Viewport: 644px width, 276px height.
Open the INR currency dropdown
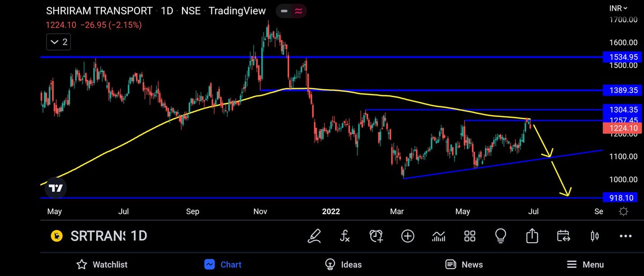coord(619,8)
